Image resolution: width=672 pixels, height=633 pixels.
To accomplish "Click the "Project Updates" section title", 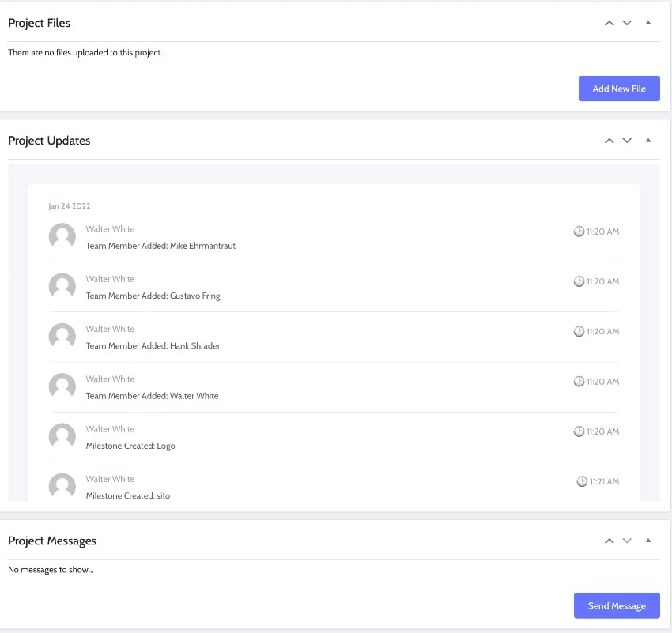I will click(x=49, y=140).
